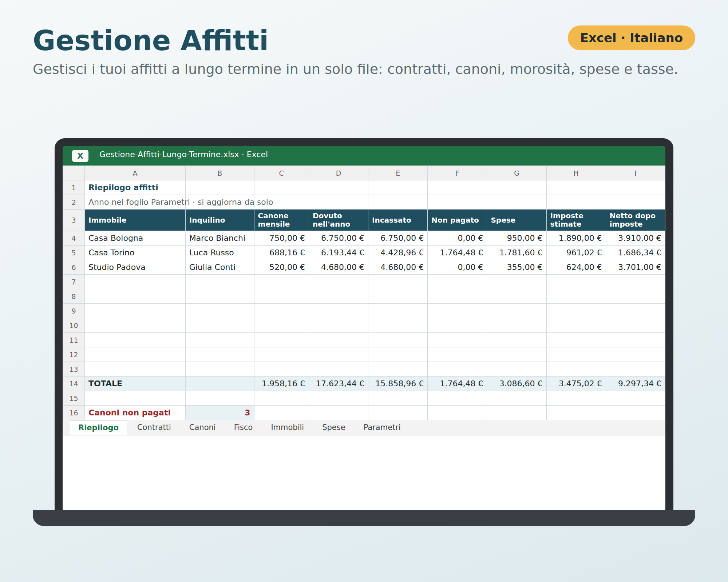Select the Marco Bianchi cell
Screen dimensions: 728x582
click(220, 238)
